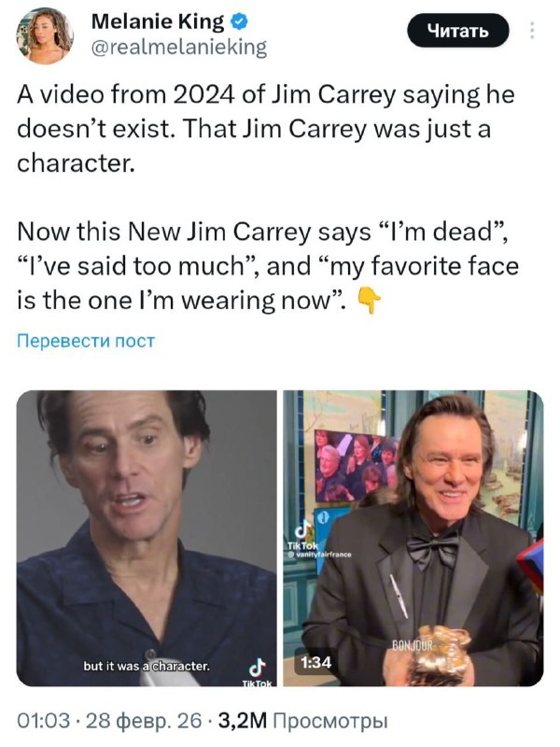The width and height of the screenshot is (560, 747).
Task: Open the left video thumbnail
Action: pos(147,539)
